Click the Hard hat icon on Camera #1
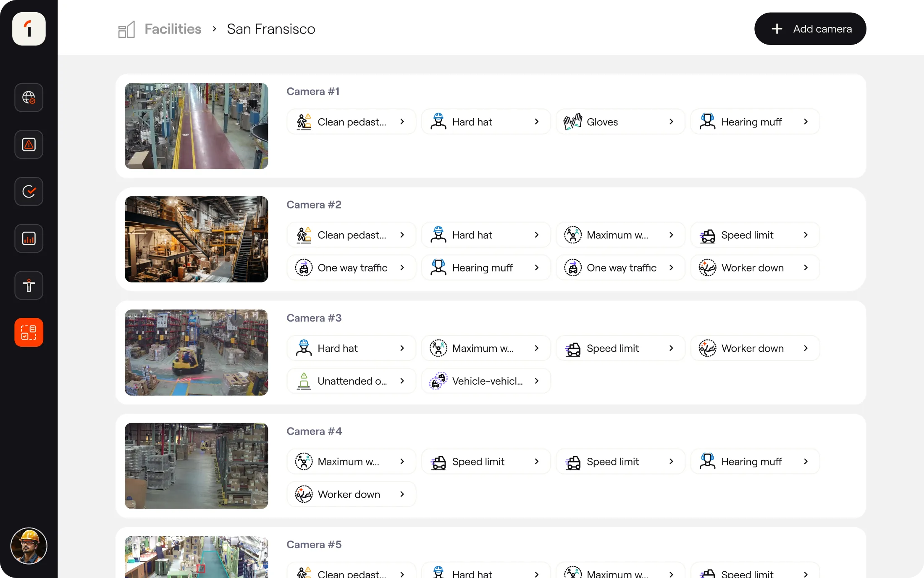The width and height of the screenshot is (924, 578). click(x=438, y=121)
